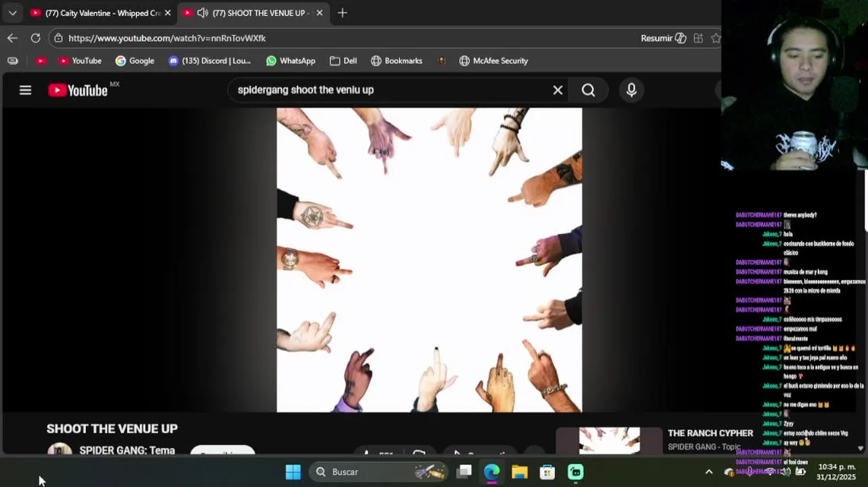Close the SHOOT THE VENUE UP tab
This screenshot has height=487, width=868.
click(319, 13)
